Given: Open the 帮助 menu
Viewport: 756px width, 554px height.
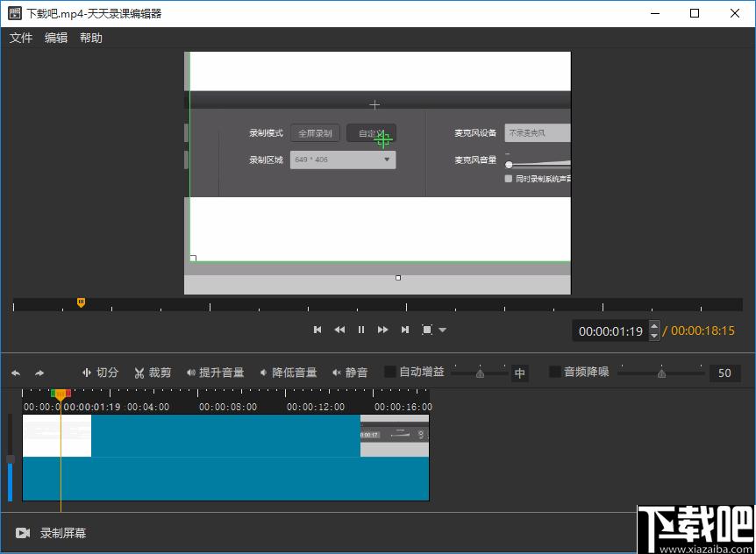Looking at the screenshot, I should click(91, 38).
